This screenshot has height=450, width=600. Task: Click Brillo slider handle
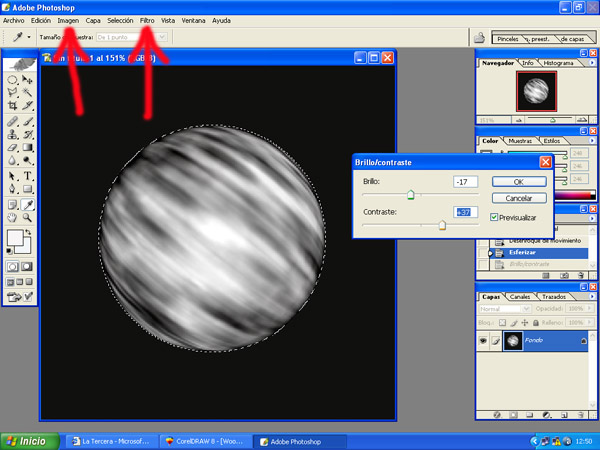point(411,195)
